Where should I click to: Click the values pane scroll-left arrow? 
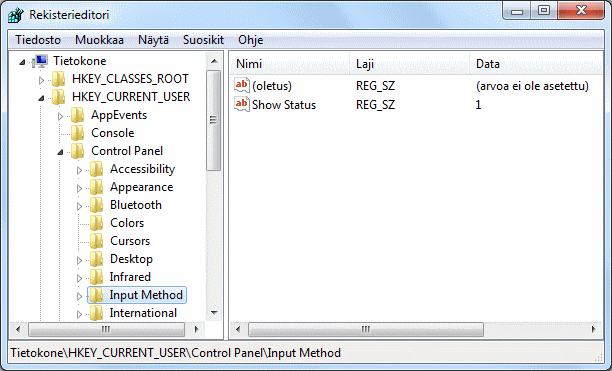pyautogui.click(x=238, y=330)
